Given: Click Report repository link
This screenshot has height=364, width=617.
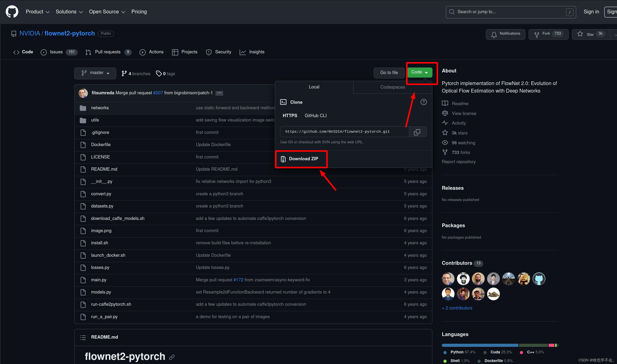Looking at the screenshot, I should [458, 162].
